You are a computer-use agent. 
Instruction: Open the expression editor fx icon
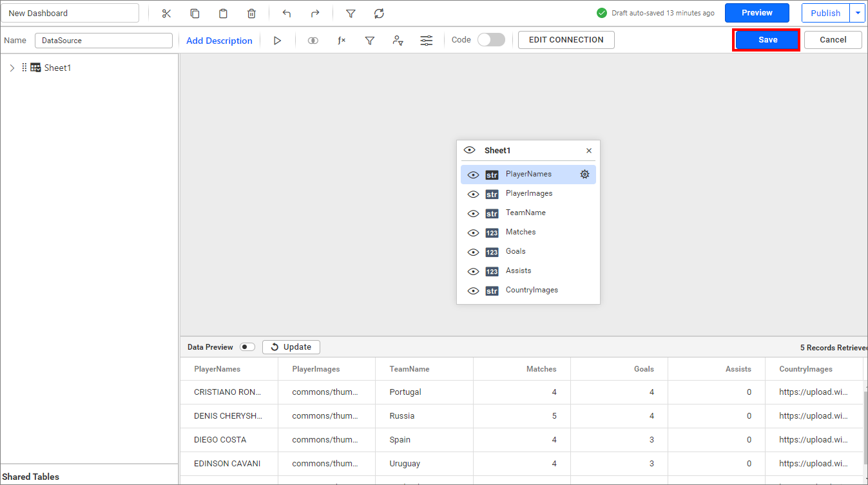342,41
